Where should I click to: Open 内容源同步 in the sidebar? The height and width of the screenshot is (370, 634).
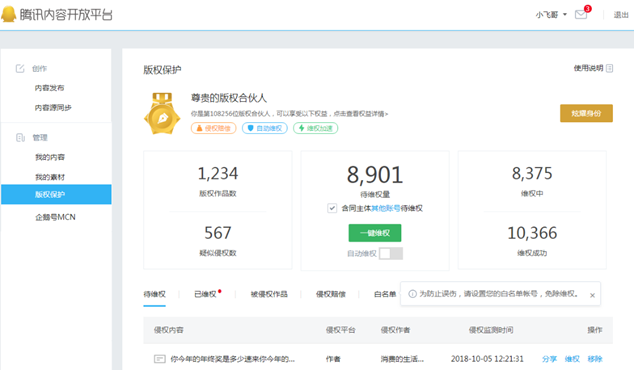tap(53, 108)
